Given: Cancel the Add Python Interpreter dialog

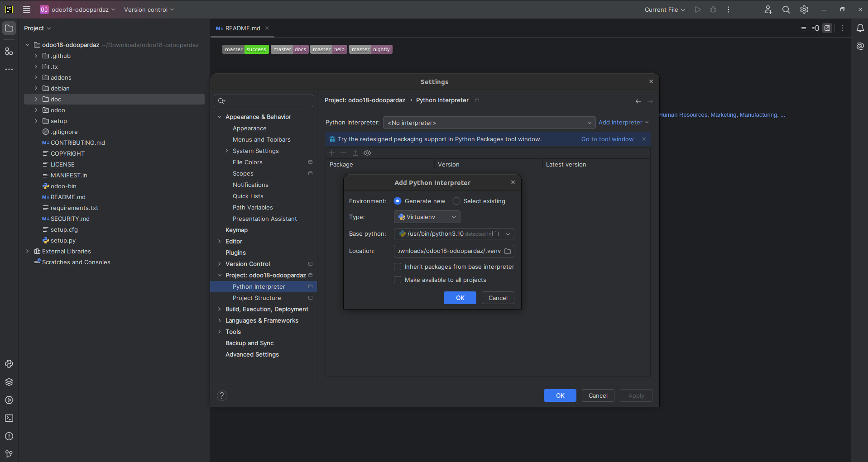Looking at the screenshot, I should tap(498, 298).
